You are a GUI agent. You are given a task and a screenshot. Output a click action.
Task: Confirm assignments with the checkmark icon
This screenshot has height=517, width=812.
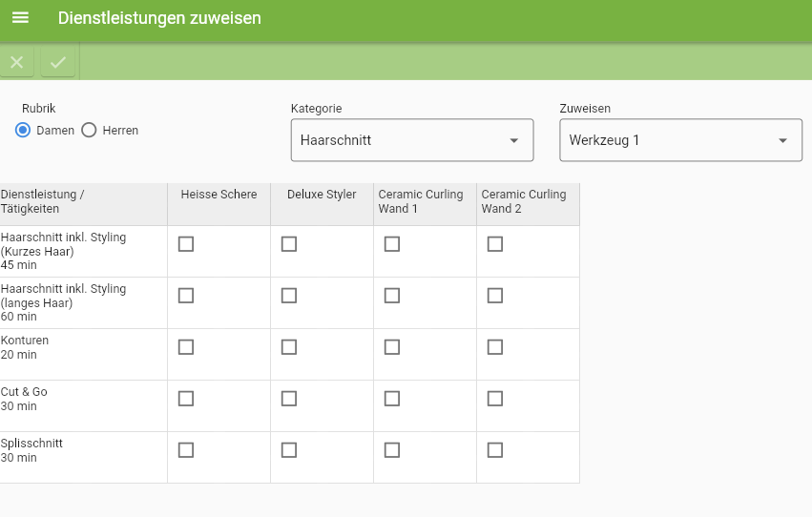click(x=58, y=63)
